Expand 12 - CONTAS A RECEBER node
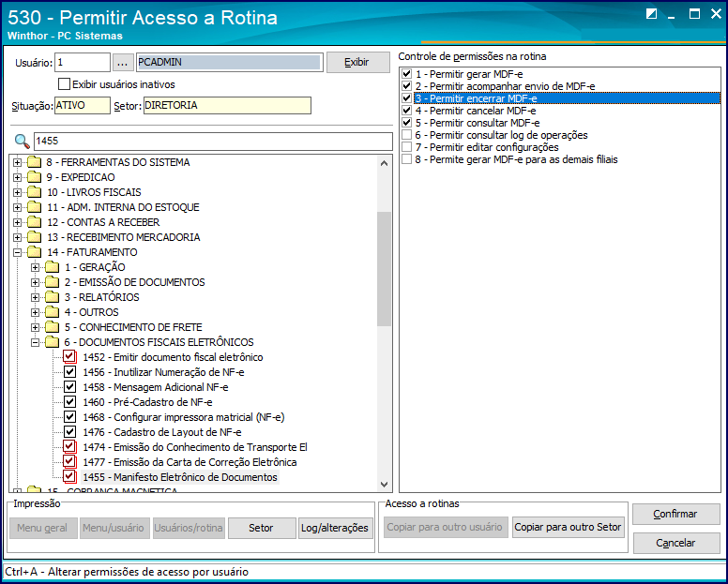The height and width of the screenshot is (584, 728). coord(17,222)
